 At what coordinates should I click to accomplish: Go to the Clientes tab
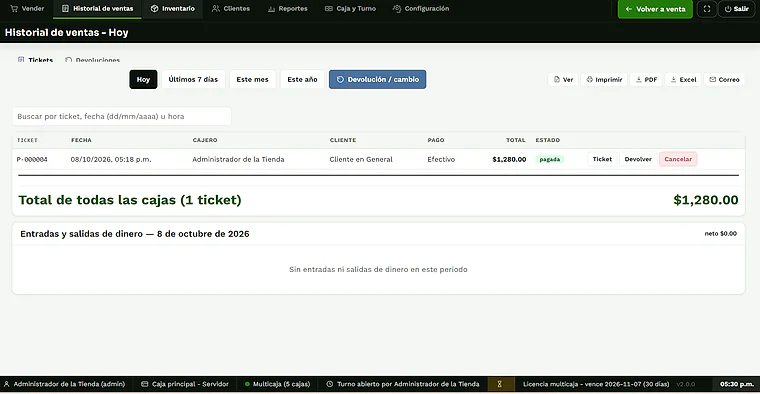(231, 9)
